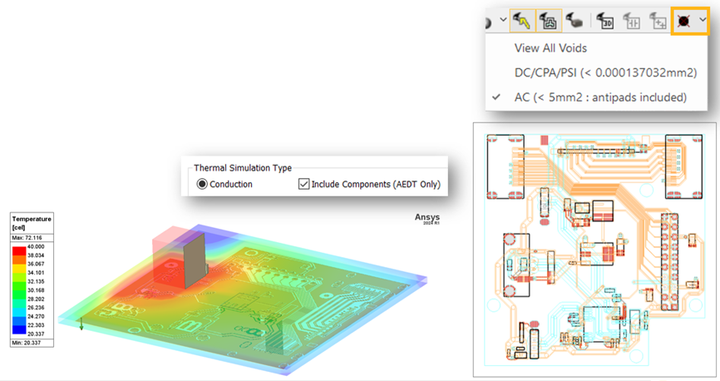Toggle the gray component body visibility icon
This screenshot has width=720, height=381.
coord(574,21)
